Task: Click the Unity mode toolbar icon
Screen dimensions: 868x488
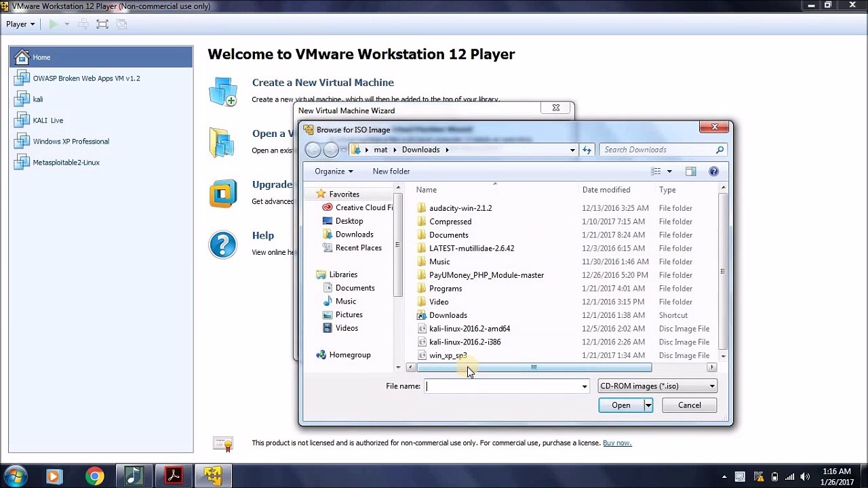Action: coord(121,24)
